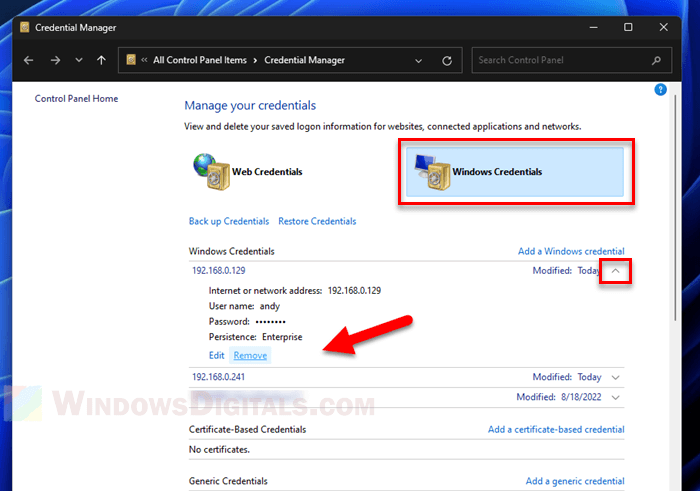Click User name value andy

(270, 306)
